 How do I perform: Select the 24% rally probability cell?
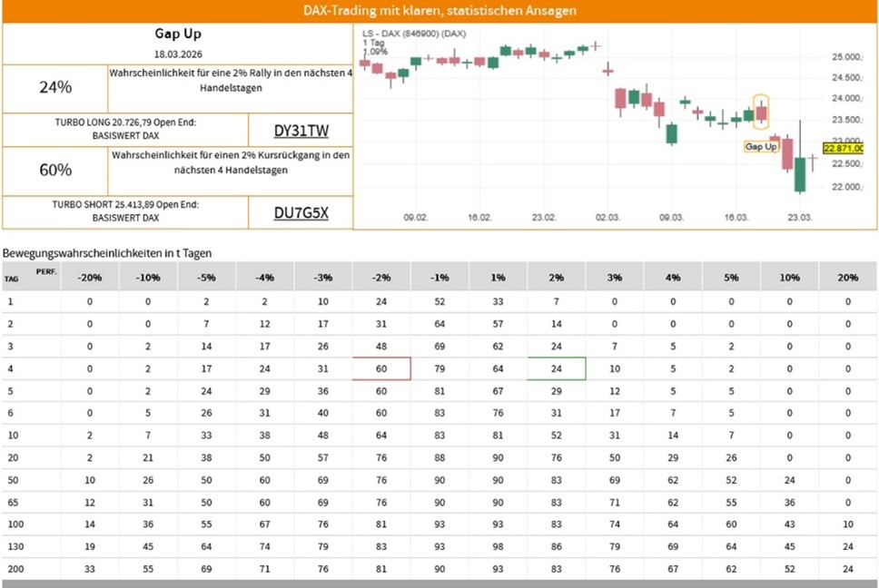[x=55, y=88]
